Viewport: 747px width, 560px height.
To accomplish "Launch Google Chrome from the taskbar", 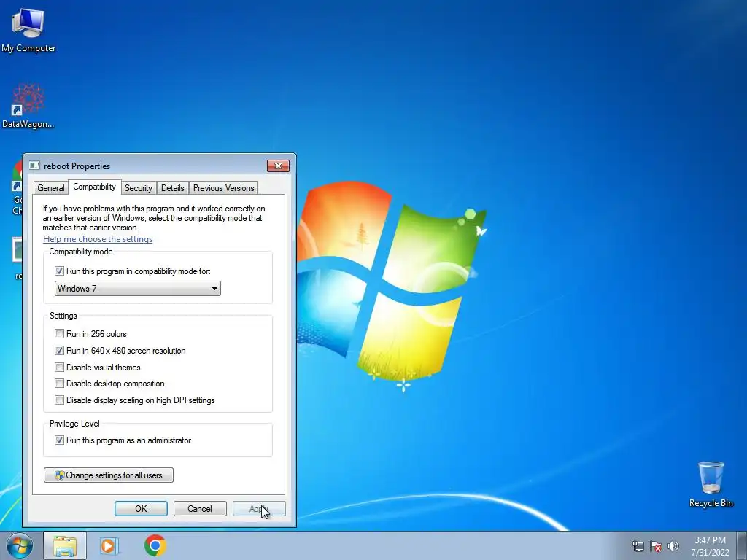I will click(x=155, y=545).
